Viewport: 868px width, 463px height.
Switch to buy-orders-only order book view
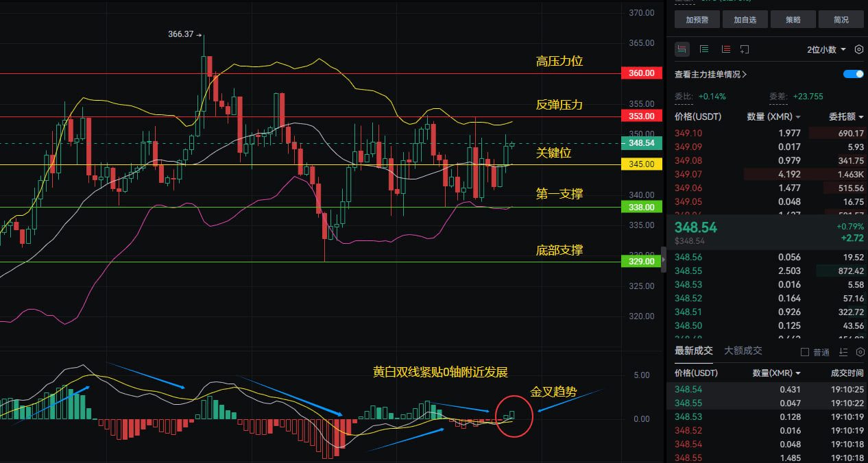coord(703,49)
